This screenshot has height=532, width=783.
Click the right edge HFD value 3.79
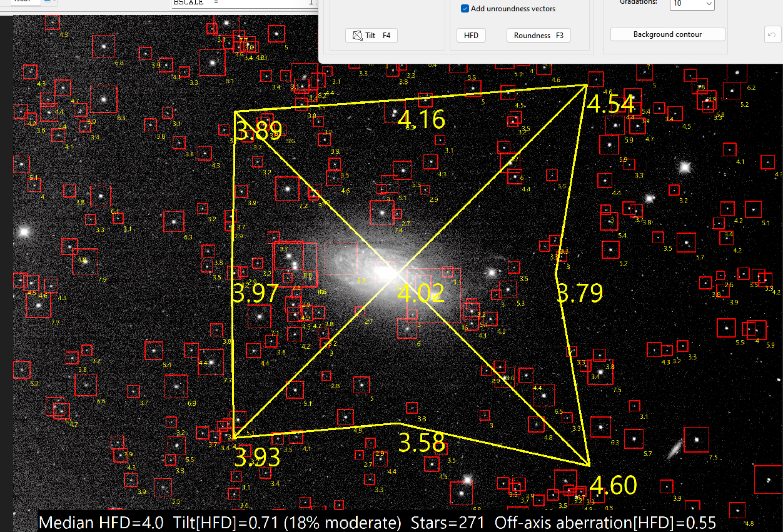(580, 293)
